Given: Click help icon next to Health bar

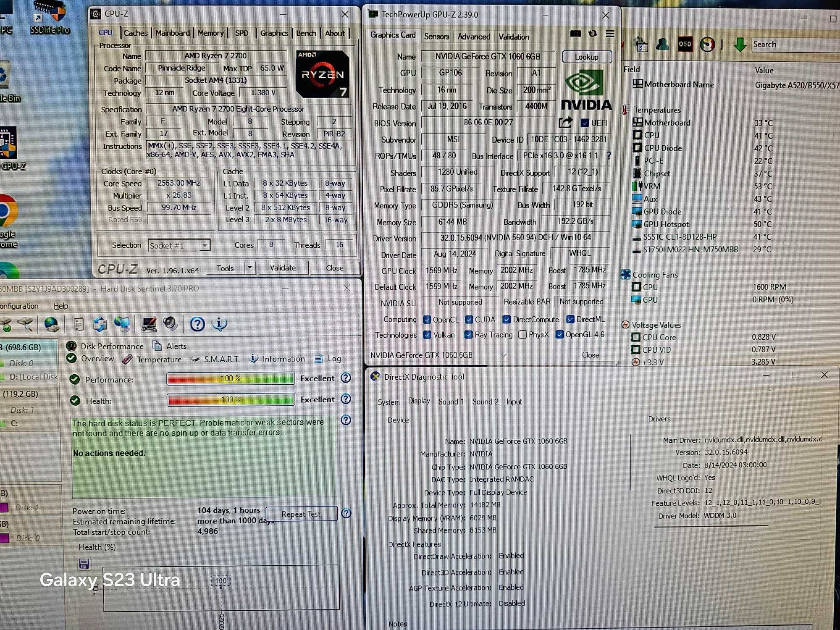Looking at the screenshot, I should [x=346, y=399].
